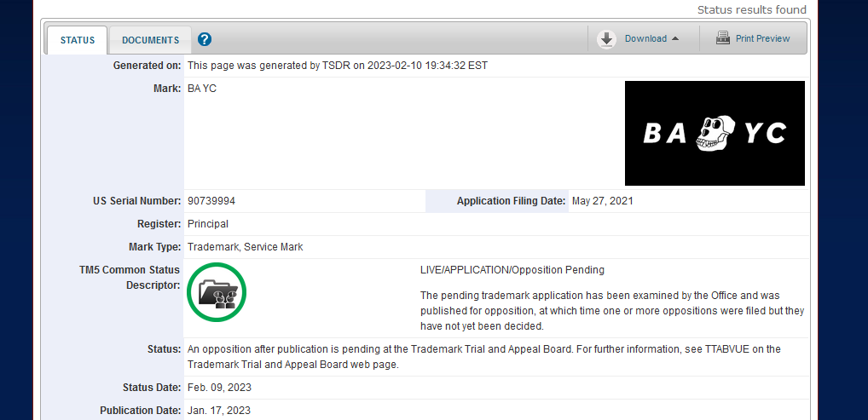Select the BA YC mark text

click(x=202, y=88)
